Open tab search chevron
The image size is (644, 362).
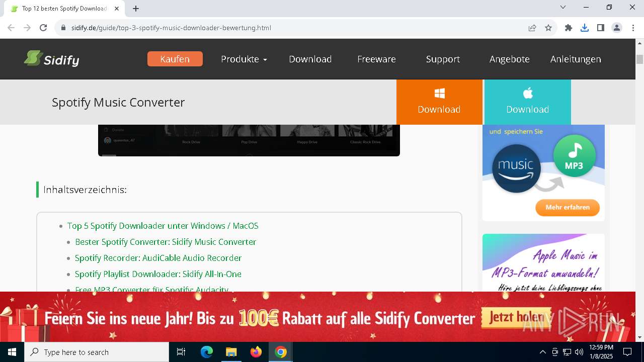pyautogui.click(x=563, y=7)
